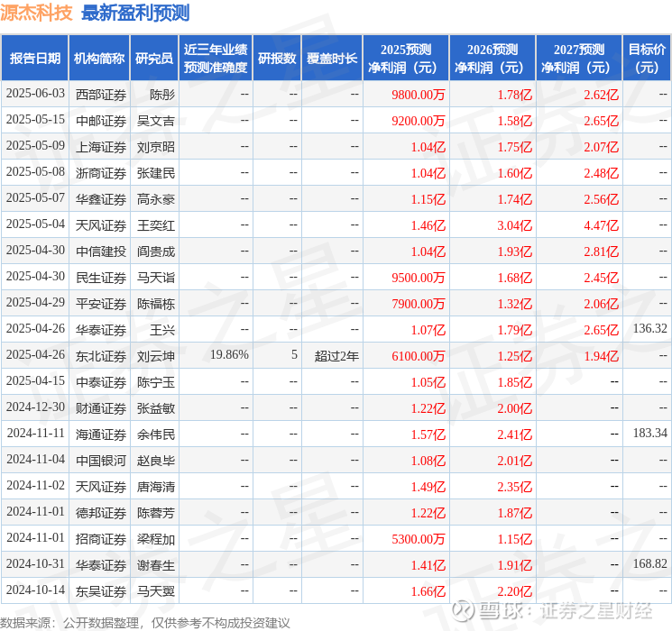This screenshot has height=631, width=672.
Task: Select the 中国银河 institution cell
Action: [x=101, y=461]
